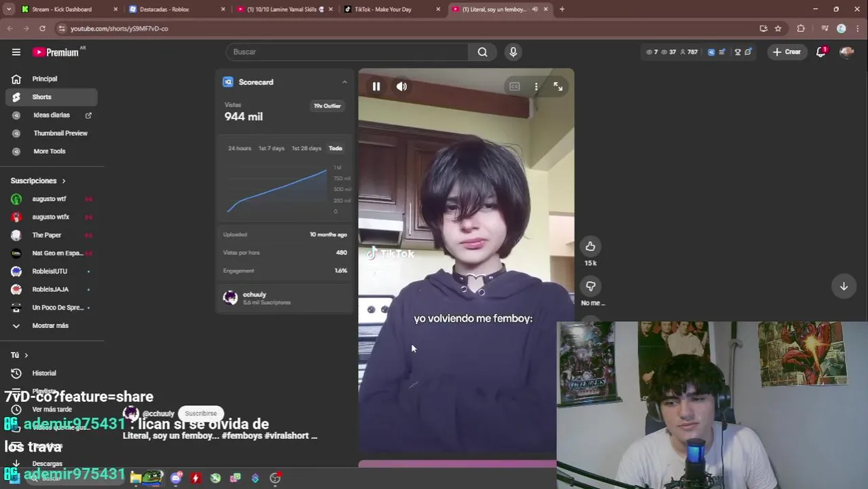Select the 24 hours chart range
The width and height of the screenshot is (868, 489).
coord(239,148)
